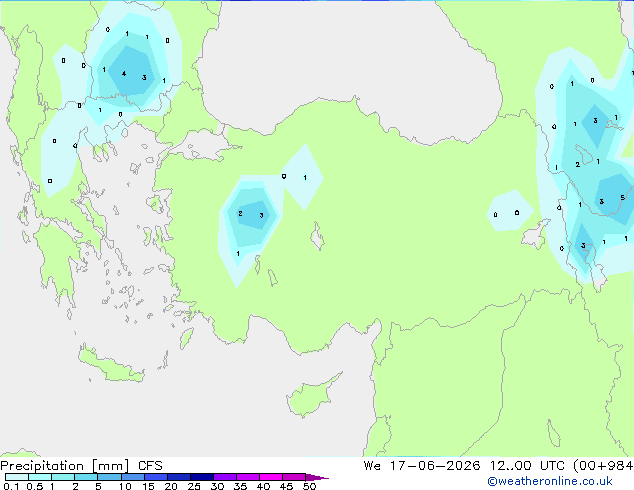634x490 pixels.
Task: Click the '2' value in western Turkey cell
Action: 240,213
